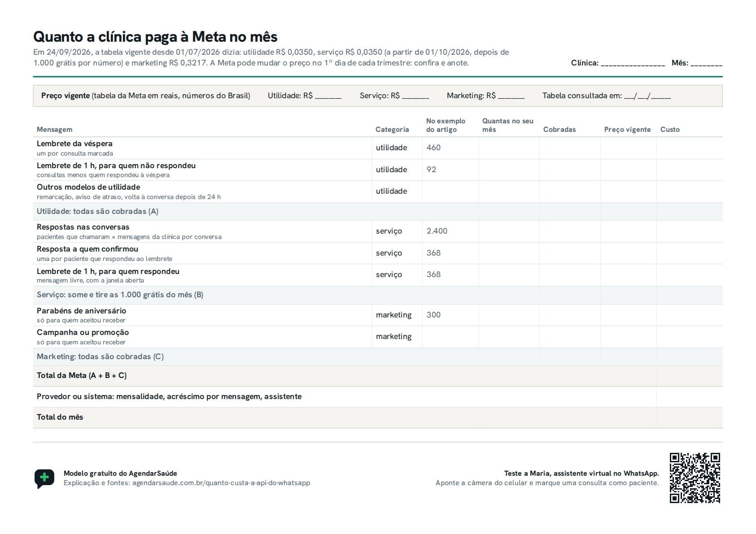This screenshot has height=534, width=756.
Task: Click the 'Preço vigente' column header
Action: tap(627, 130)
